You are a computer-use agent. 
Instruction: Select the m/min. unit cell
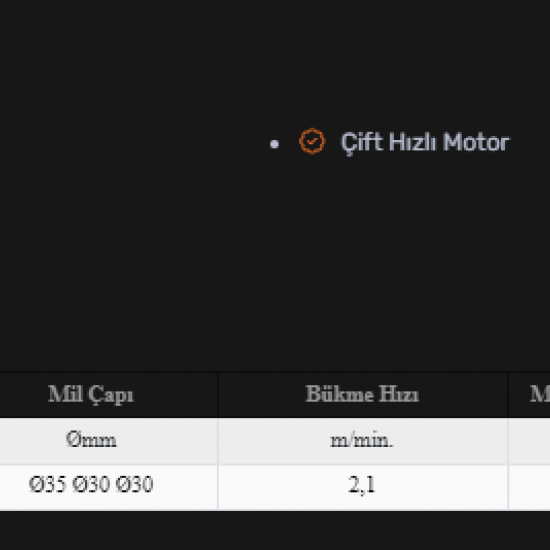click(x=362, y=441)
